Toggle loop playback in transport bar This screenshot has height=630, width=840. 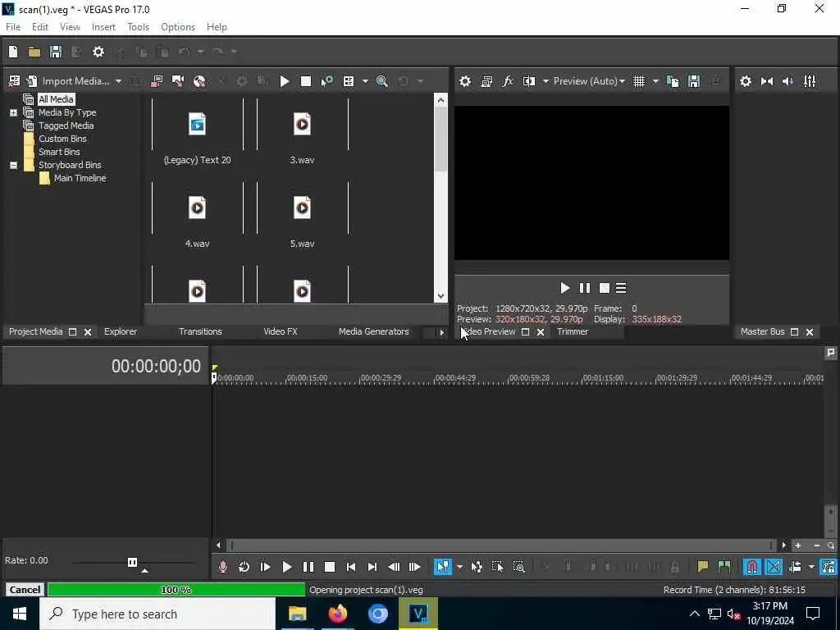pyautogui.click(x=244, y=567)
